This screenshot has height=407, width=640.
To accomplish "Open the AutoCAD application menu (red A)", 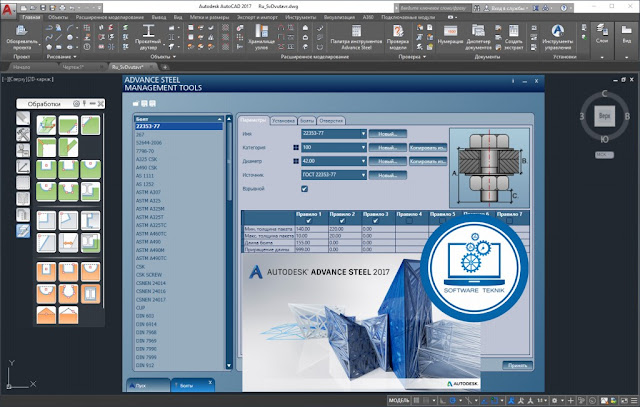I will [x=7, y=9].
